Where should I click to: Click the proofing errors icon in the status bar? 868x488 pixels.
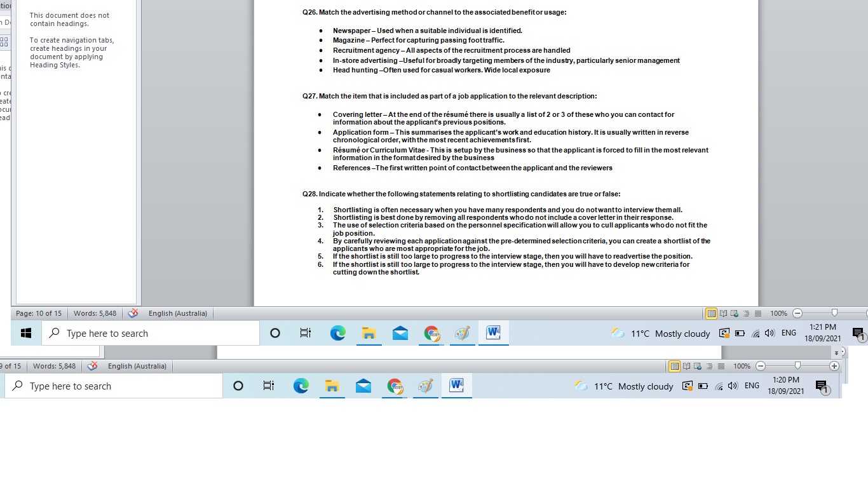[x=132, y=313]
